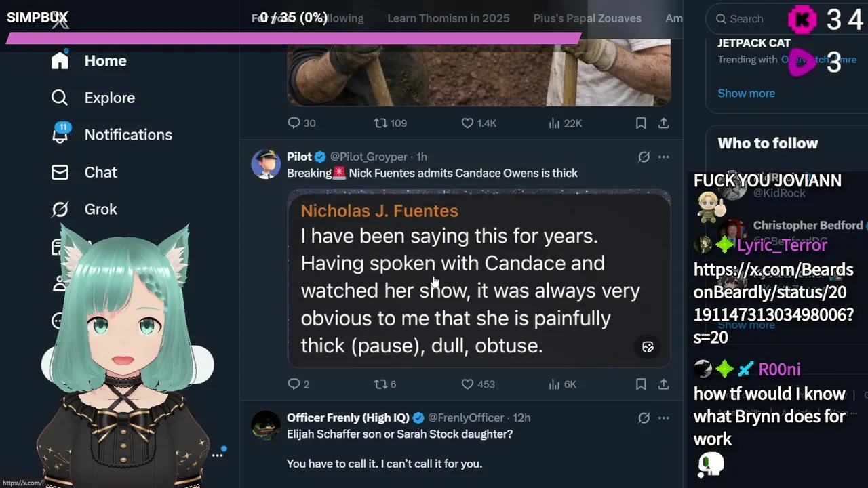Click Grok explain icon on Pilot's post
This screenshot has height=488, width=868.
(x=644, y=157)
